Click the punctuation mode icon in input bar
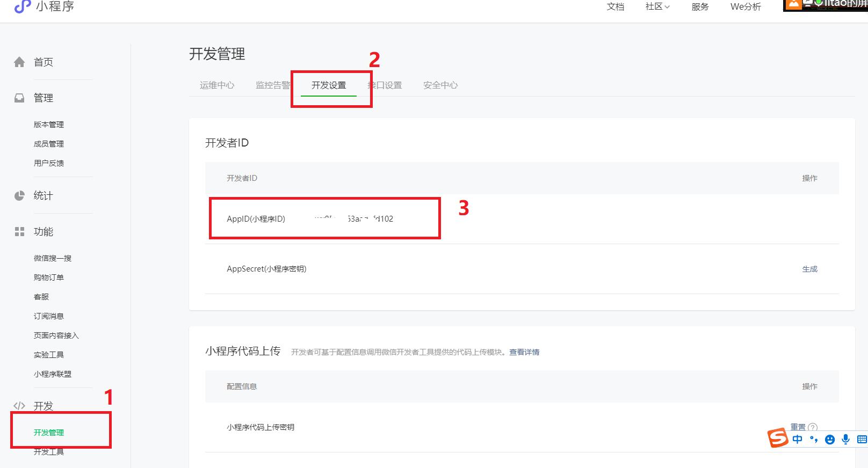Image resolution: width=868 pixels, height=468 pixels. tap(814, 440)
